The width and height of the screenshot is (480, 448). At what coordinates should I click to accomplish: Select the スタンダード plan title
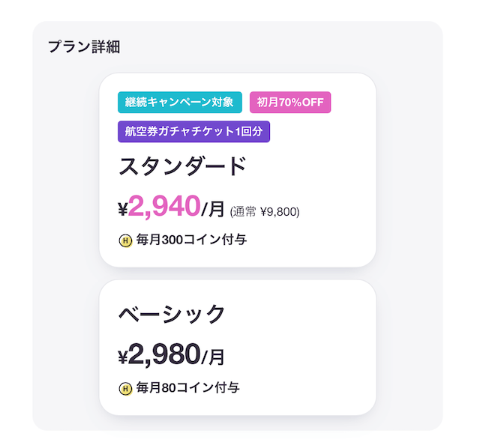click(x=182, y=166)
